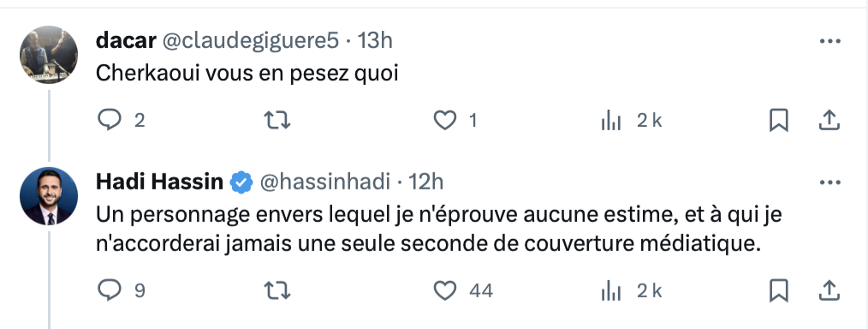Visit the @hassinhadi handle link
The height and width of the screenshot is (329, 868).
(325, 182)
